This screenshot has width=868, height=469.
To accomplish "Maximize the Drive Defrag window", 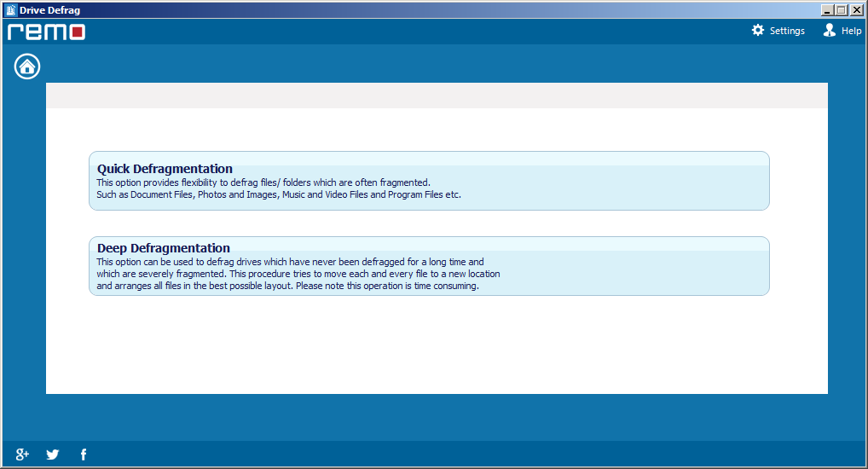I will tap(842, 10).
